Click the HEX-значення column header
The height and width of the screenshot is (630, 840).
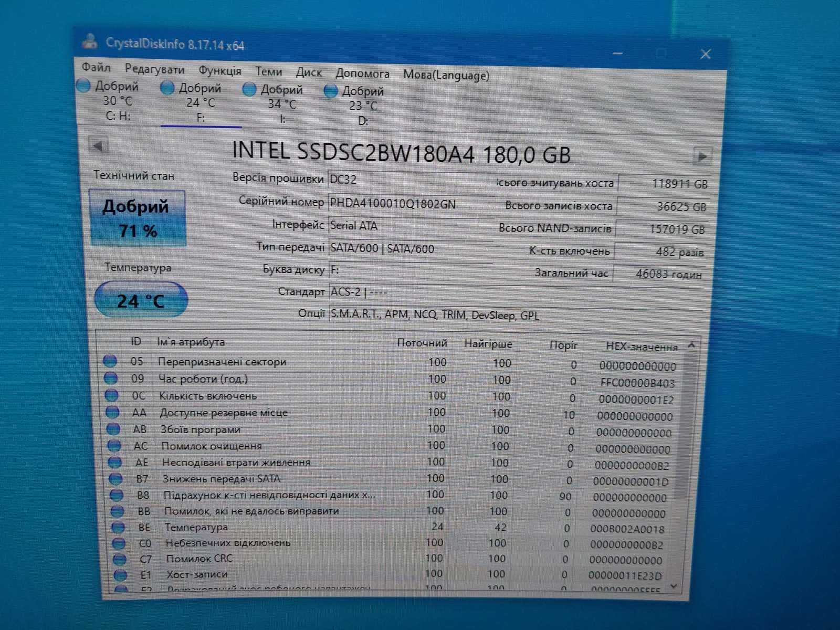[x=642, y=346]
